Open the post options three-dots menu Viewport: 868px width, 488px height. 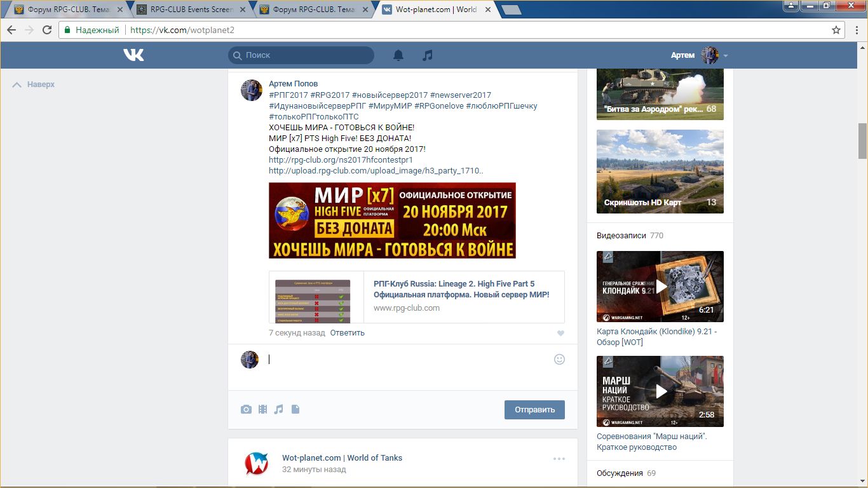click(x=559, y=459)
